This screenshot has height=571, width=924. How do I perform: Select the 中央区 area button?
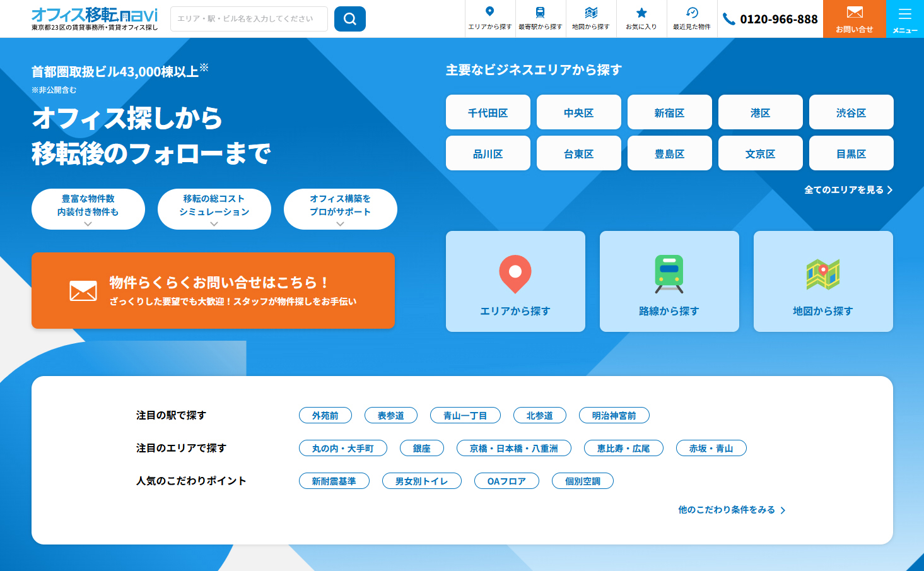pos(579,112)
